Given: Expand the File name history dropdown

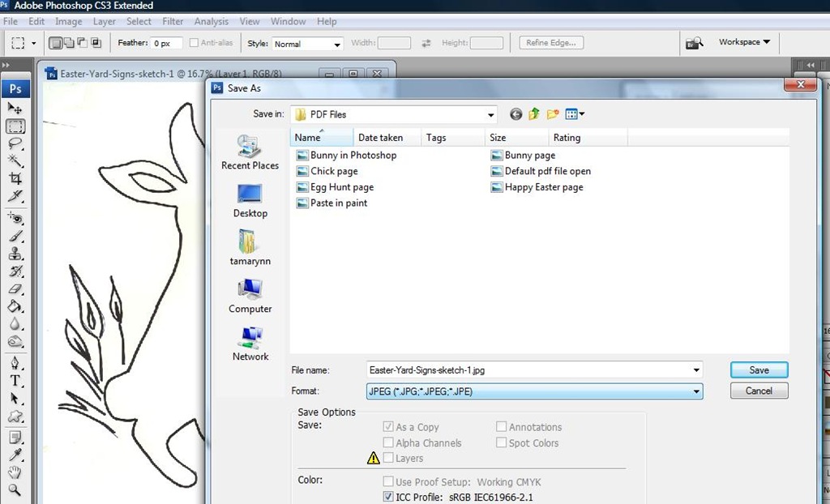Looking at the screenshot, I should point(696,370).
